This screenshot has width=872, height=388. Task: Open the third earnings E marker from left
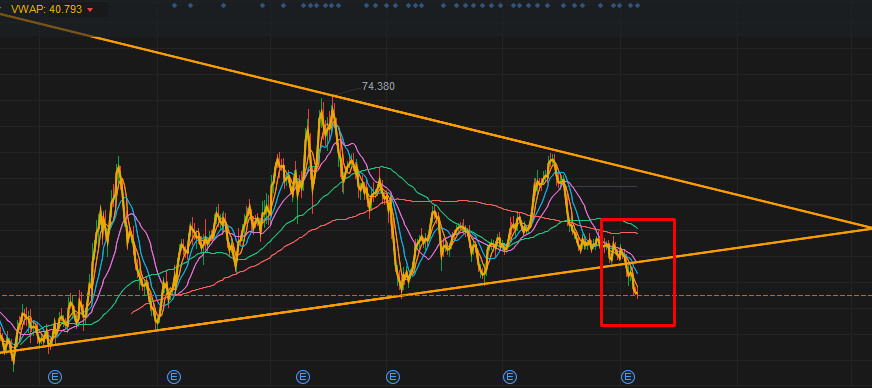click(x=303, y=377)
